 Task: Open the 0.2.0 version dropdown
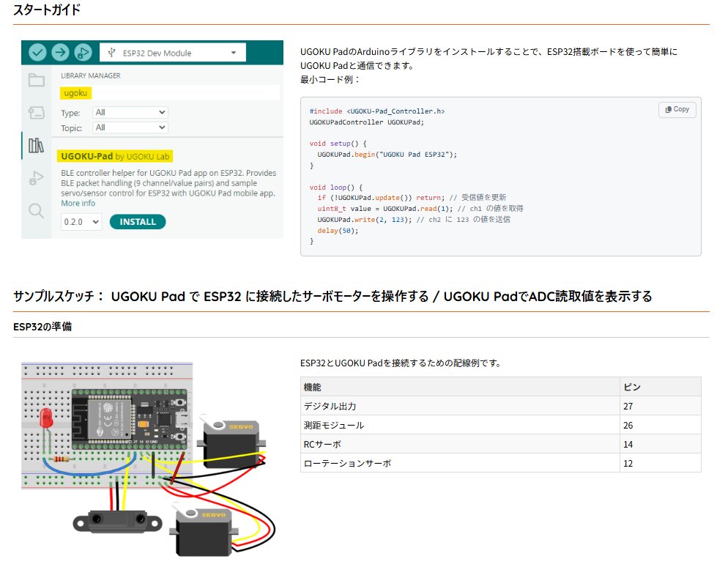tap(80, 221)
